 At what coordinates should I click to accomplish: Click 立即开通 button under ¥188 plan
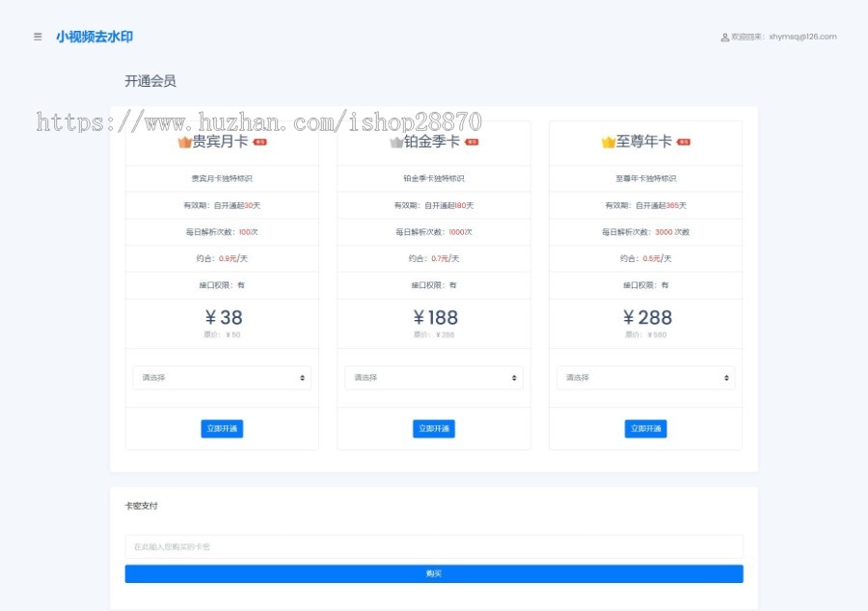pos(434,429)
